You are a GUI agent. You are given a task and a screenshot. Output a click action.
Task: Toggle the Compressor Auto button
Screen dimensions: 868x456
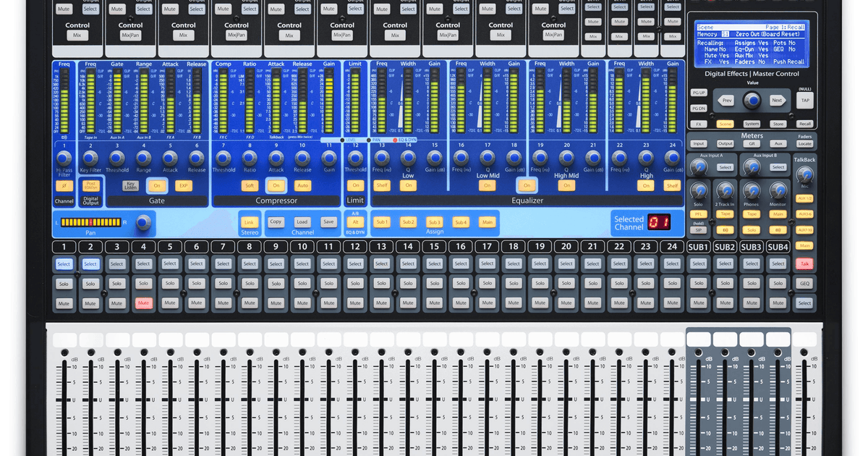[302, 186]
